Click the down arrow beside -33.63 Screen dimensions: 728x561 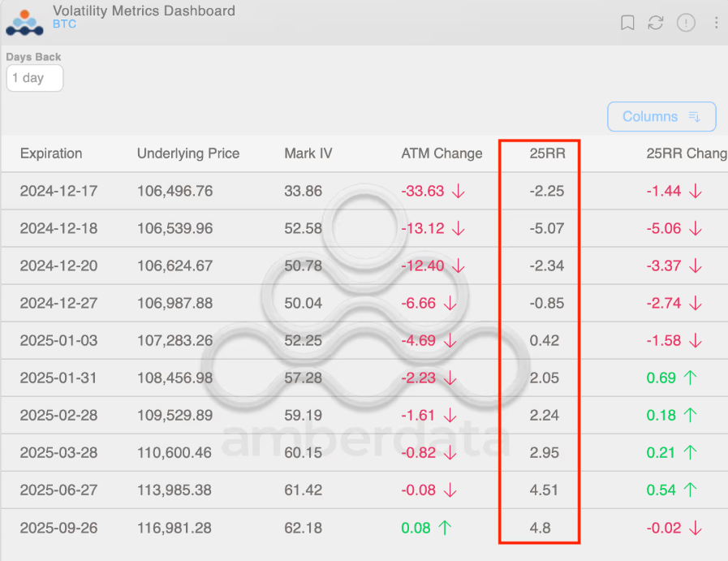pyautogui.click(x=459, y=191)
